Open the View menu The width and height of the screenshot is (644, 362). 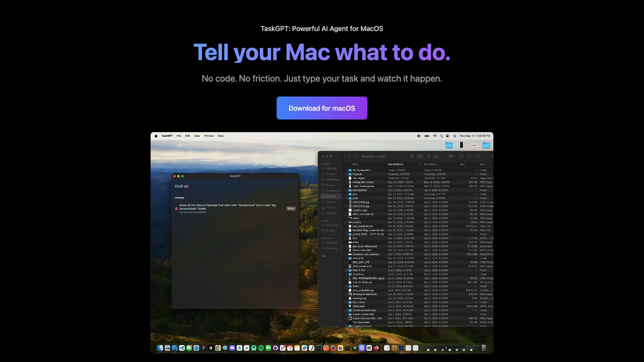[x=197, y=136]
